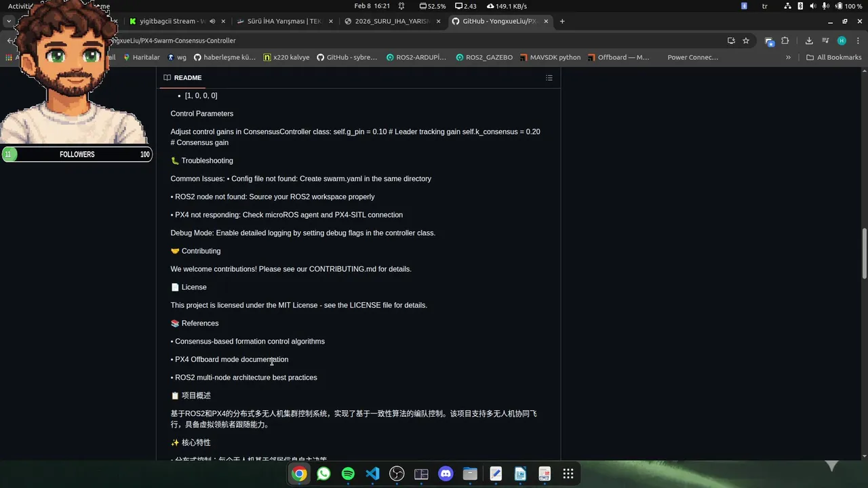Open Chrome downloads icon

[x=809, y=41]
